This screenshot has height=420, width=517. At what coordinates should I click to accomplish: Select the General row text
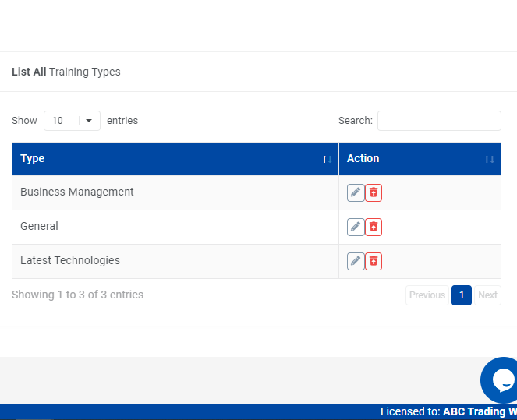pos(40,227)
